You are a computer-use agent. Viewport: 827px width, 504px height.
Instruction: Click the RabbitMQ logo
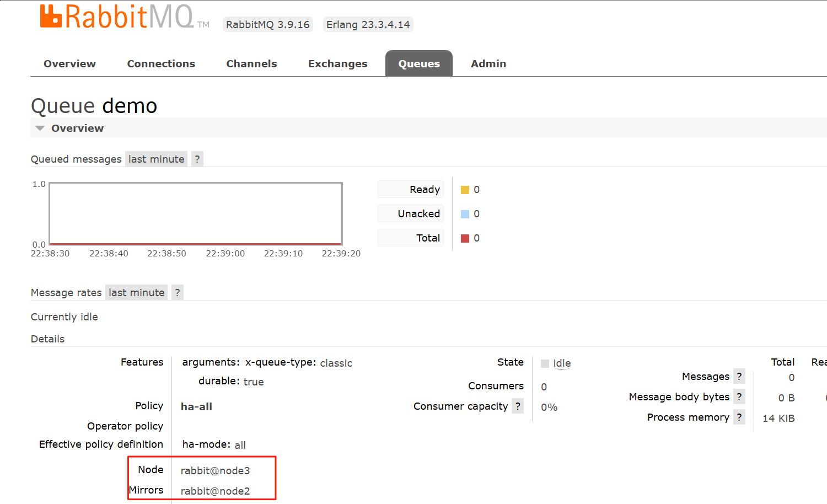click(x=125, y=17)
